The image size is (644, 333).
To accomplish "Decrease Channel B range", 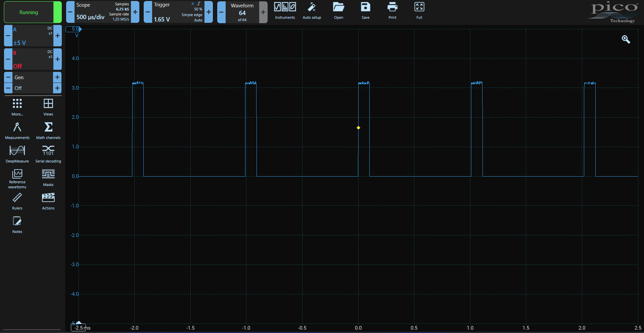I will pyautogui.click(x=8, y=59).
